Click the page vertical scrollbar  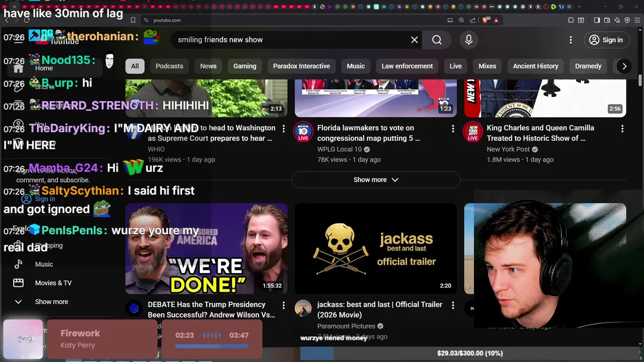(640, 80)
